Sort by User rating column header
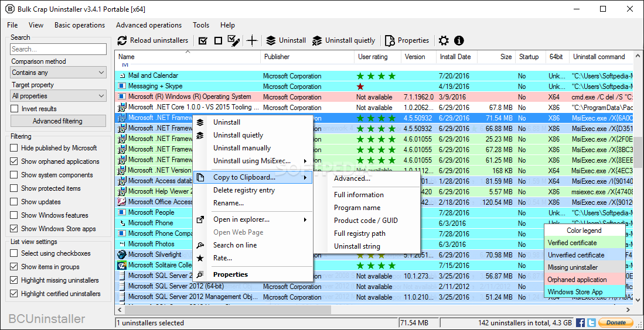The image size is (644, 330). (377, 57)
